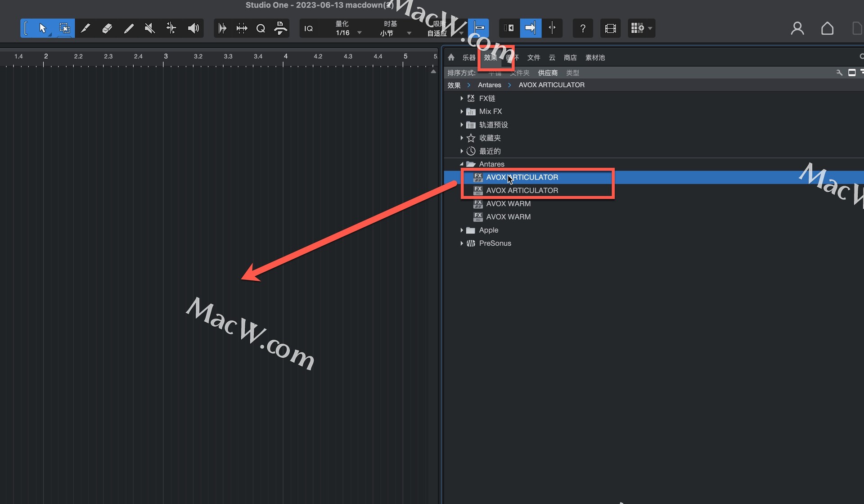Click the Quantize Q icon
Viewport: 864px width, 504px height.
coord(261,28)
